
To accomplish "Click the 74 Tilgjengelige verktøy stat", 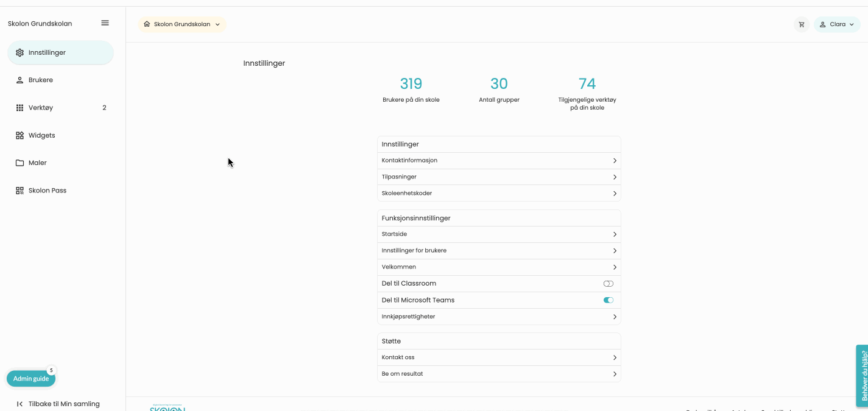I will coord(587,93).
